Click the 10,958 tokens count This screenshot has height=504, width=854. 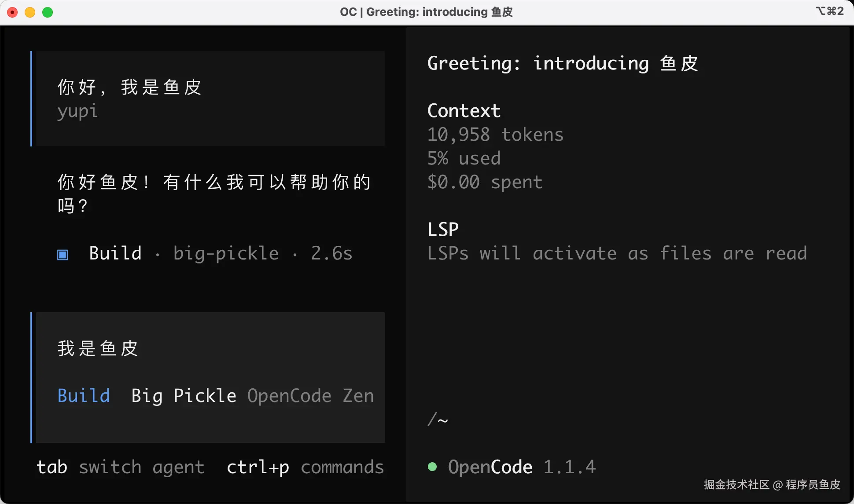click(495, 135)
